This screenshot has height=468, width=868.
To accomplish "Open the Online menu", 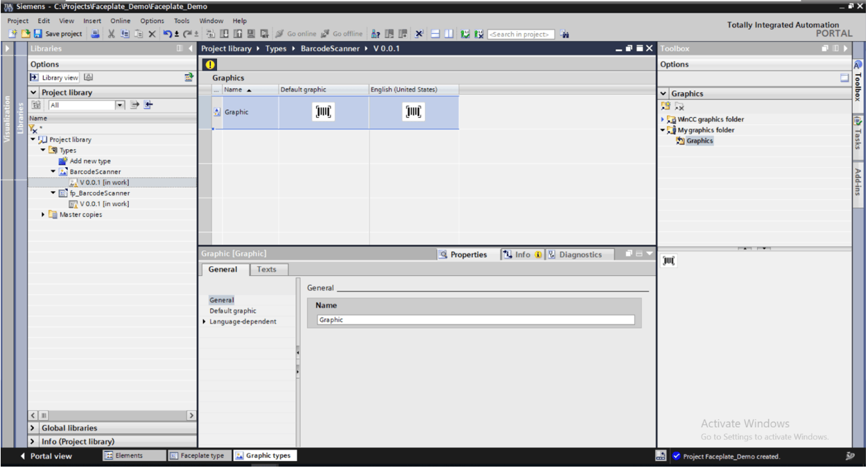I will pyautogui.click(x=120, y=21).
